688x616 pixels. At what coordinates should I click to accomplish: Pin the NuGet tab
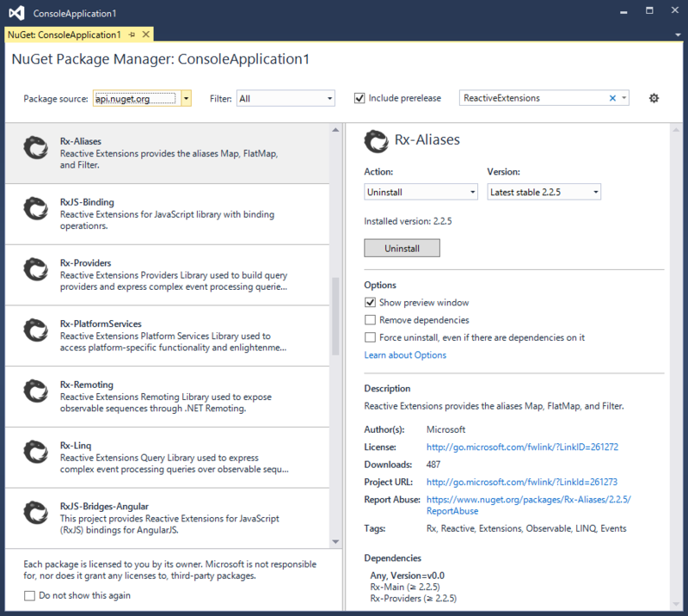(x=132, y=34)
